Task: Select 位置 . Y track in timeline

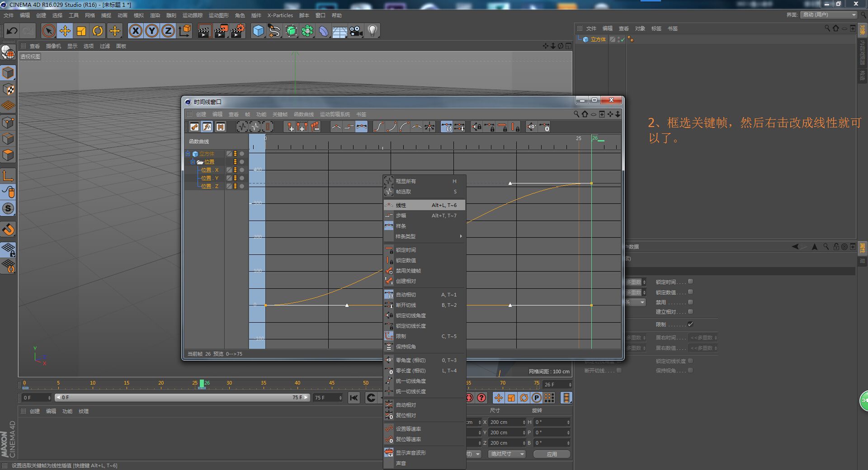Action: coord(210,178)
